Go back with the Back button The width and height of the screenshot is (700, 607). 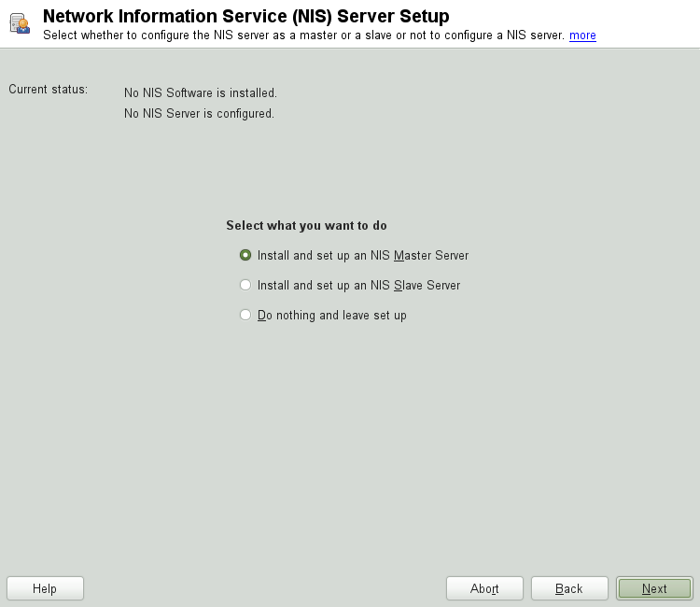click(x=569, y=588)
